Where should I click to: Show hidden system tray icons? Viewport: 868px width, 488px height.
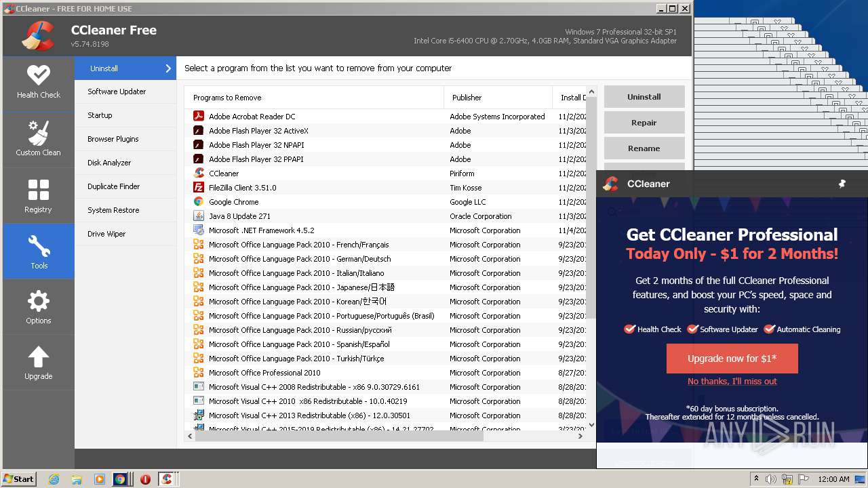(756, 479)
